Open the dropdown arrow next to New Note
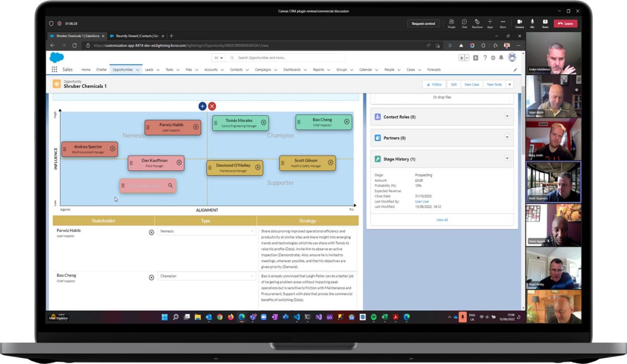This screenshot has height=364, width=627. click(510, 84)
